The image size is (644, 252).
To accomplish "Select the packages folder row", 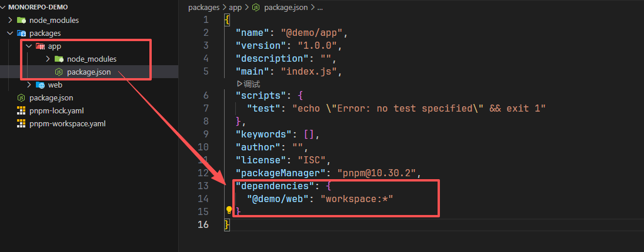I will [x=89, y=33].
